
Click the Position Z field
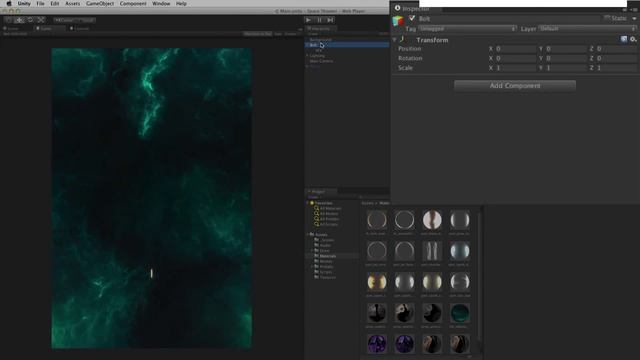click(616, 49)
